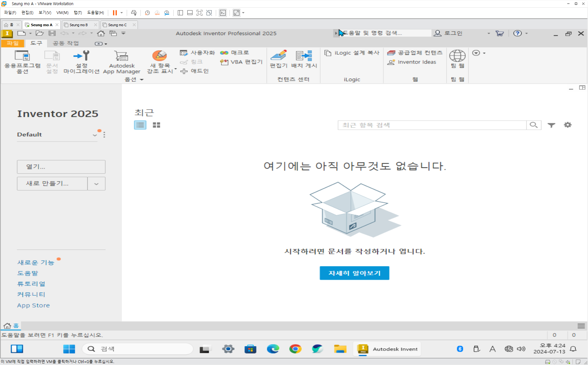The height and width of the screenshot is (365, 588).
Task: Click the Windows taskbar search box
Action: click(x=138, y=349)
